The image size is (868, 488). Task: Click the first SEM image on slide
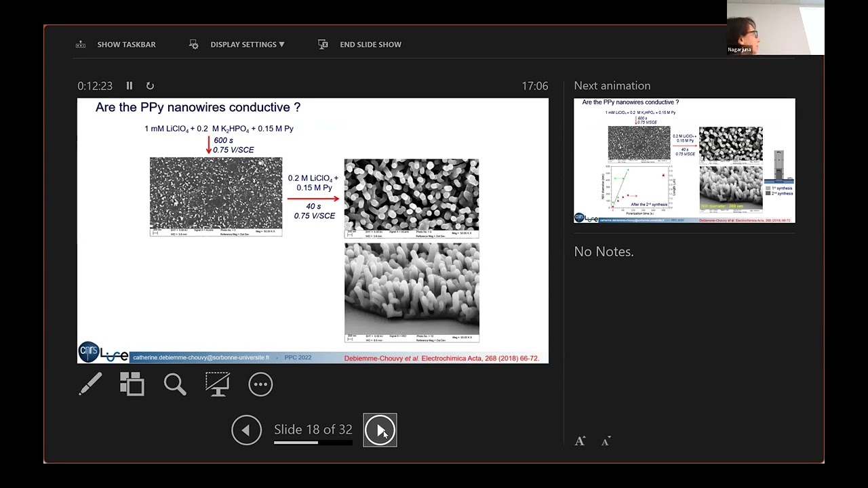(x=216, y=197)
